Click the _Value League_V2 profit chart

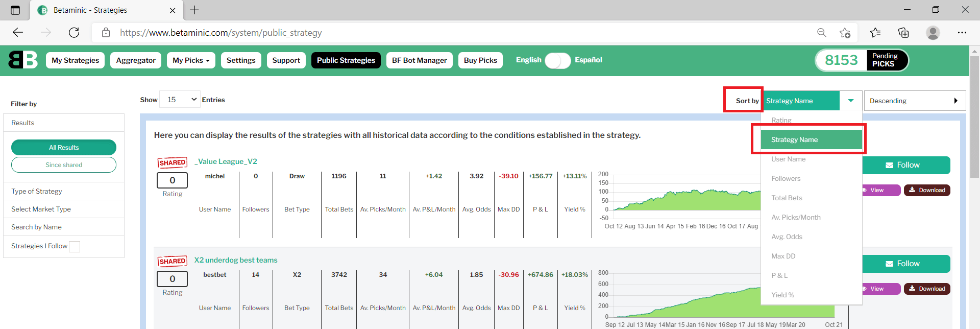[679, 201]
